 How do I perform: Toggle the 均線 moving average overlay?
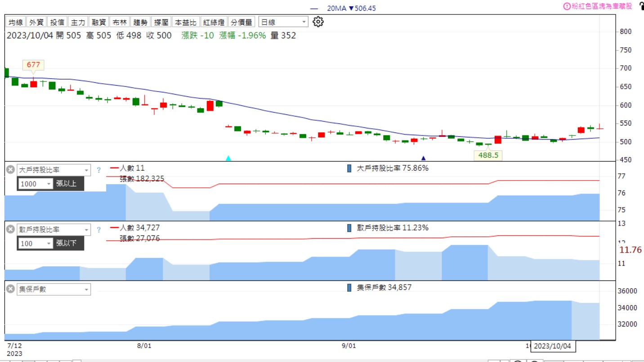[x=16, y=22]
